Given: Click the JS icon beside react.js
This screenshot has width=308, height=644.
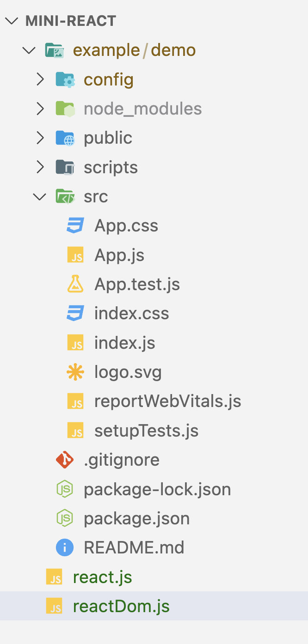Looking at the screenshot, I should tap(54, 577).
